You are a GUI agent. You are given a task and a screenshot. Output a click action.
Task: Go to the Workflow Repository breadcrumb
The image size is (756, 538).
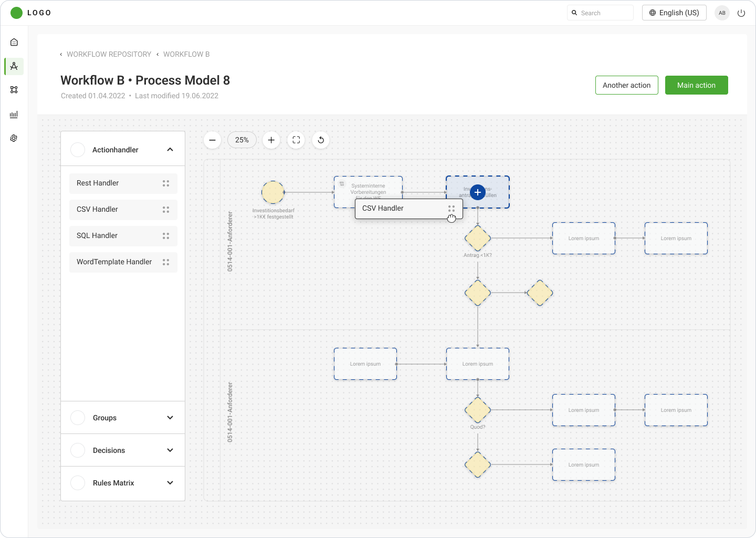click(109, 54)
